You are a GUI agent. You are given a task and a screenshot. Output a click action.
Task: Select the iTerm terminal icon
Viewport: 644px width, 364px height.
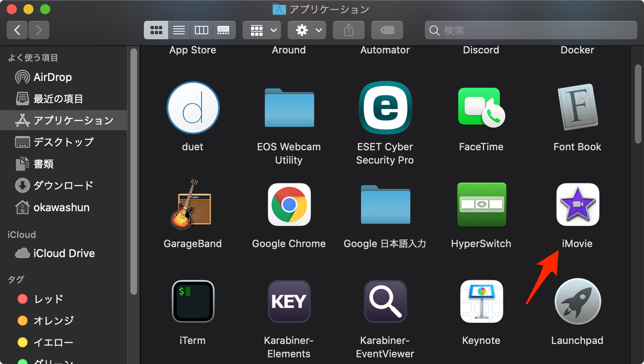click(193, 301)
